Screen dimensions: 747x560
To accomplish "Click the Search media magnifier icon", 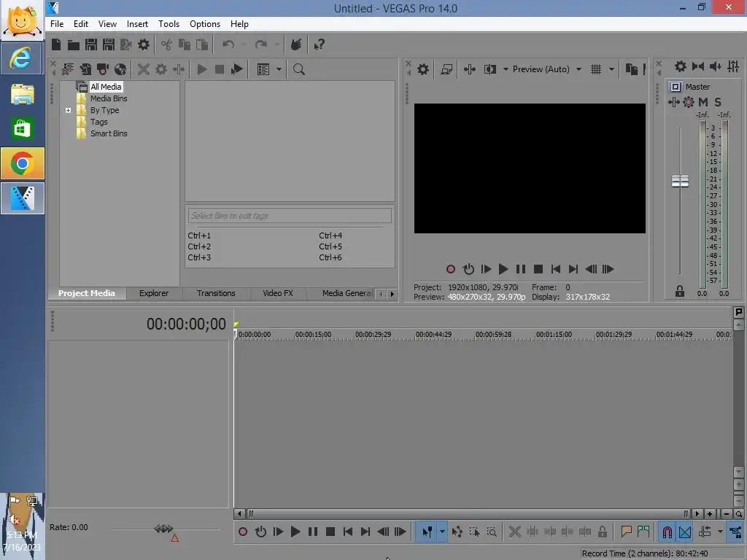I will tap(298, 69).
